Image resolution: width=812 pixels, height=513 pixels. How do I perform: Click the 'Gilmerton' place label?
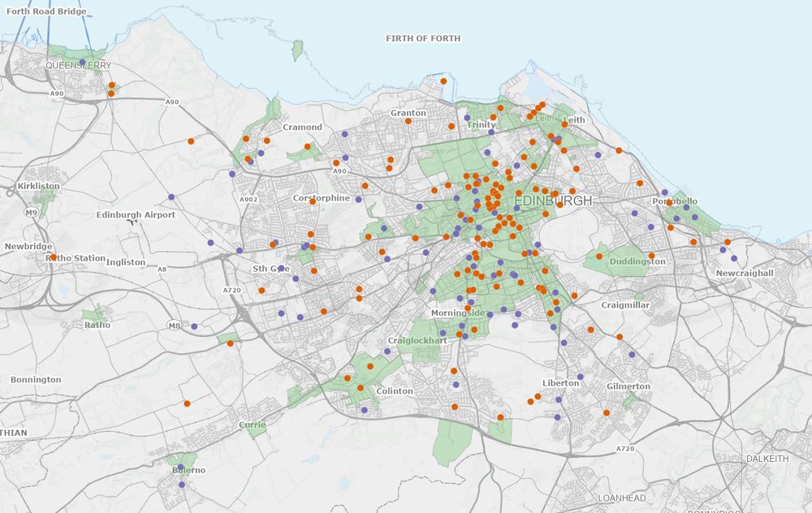click(x=628, y=386)
